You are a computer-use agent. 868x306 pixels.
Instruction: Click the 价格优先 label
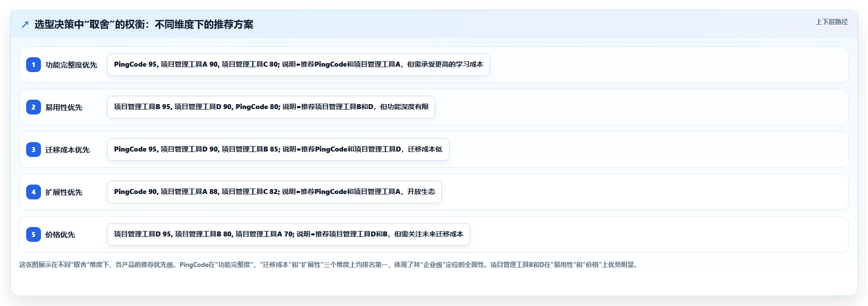click(x=60, y=234)
